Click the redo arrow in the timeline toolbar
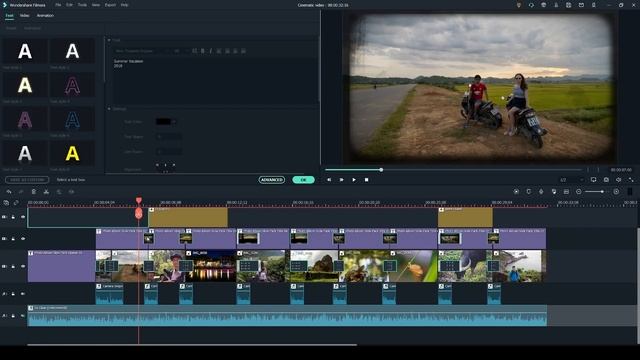This screenshot has width=640, height=360. (21, 192)
